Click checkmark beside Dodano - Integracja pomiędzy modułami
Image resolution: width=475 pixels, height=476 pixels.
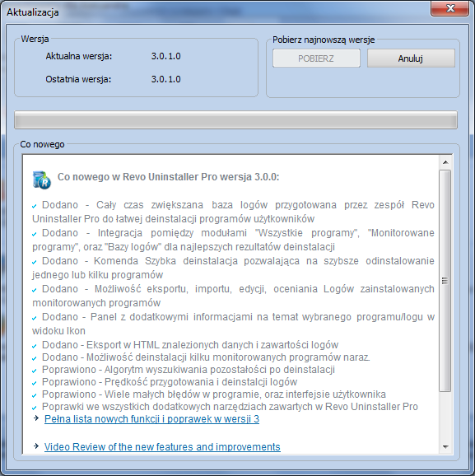coord(35,235)
